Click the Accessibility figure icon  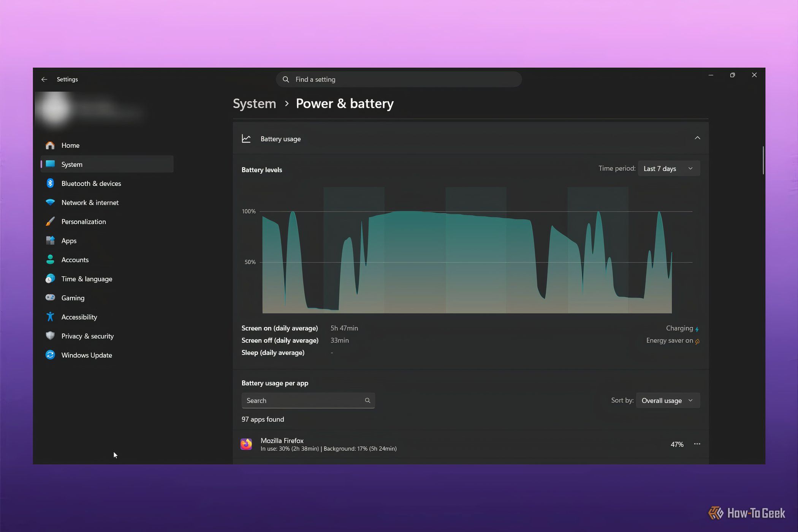[50, 317]
